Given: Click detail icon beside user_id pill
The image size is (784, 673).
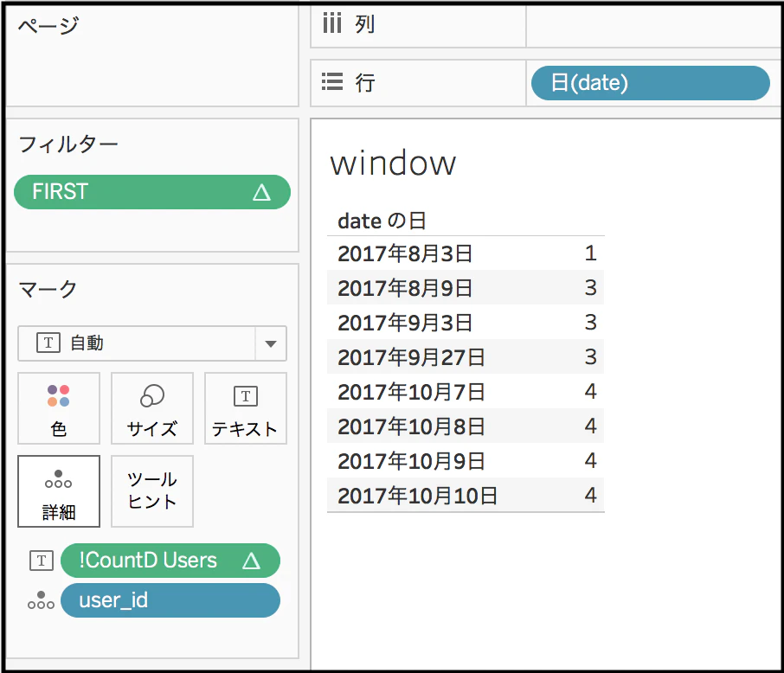Looking at the screenshot, I should click(41, 600).
